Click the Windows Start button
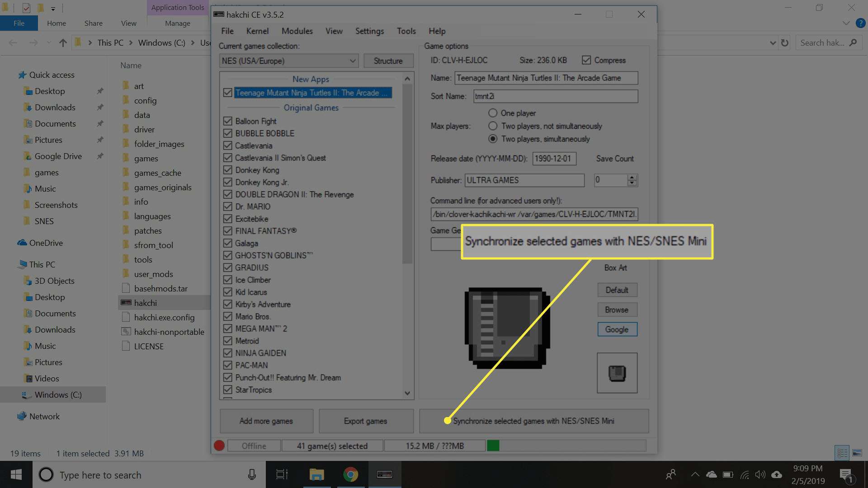This screenshot has width=868, height=488. coord(16,474)
